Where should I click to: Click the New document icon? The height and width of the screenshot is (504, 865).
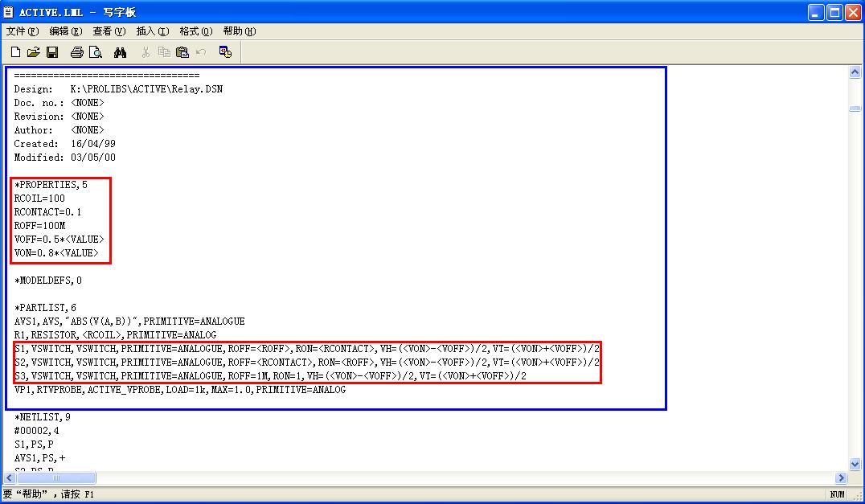click(15, 52)
